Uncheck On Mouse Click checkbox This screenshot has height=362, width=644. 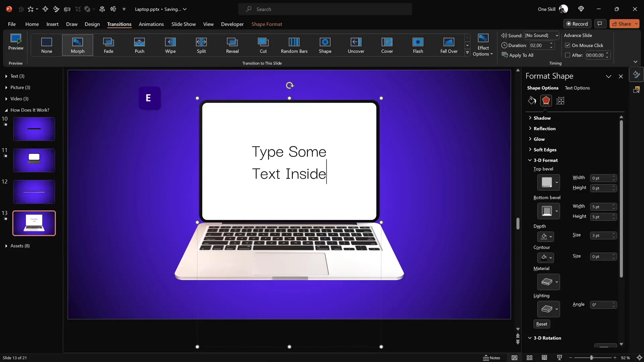(x=568, y=45)
